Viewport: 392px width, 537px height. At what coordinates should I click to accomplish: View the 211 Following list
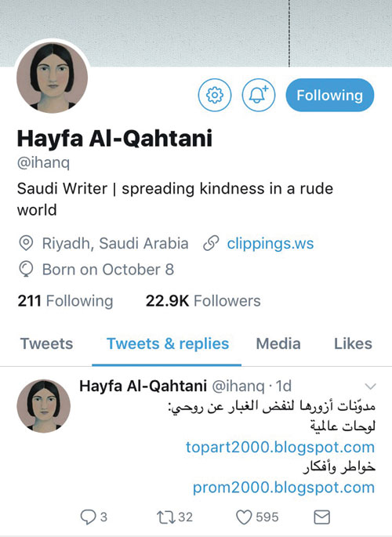click(65, 301)
